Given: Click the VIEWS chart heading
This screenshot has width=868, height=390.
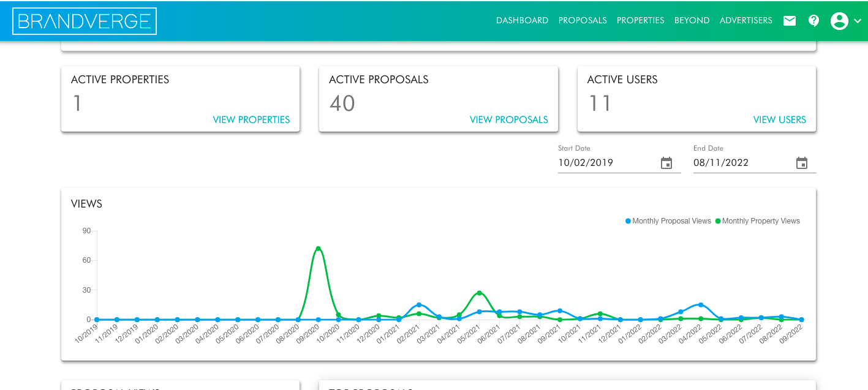Looking at the screenshot, I should pos(86,204).
